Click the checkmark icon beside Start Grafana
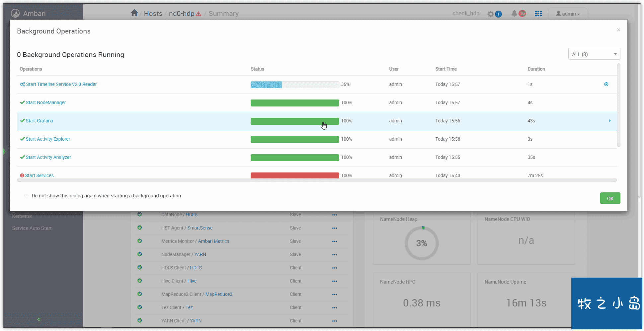 coord(22,121)
